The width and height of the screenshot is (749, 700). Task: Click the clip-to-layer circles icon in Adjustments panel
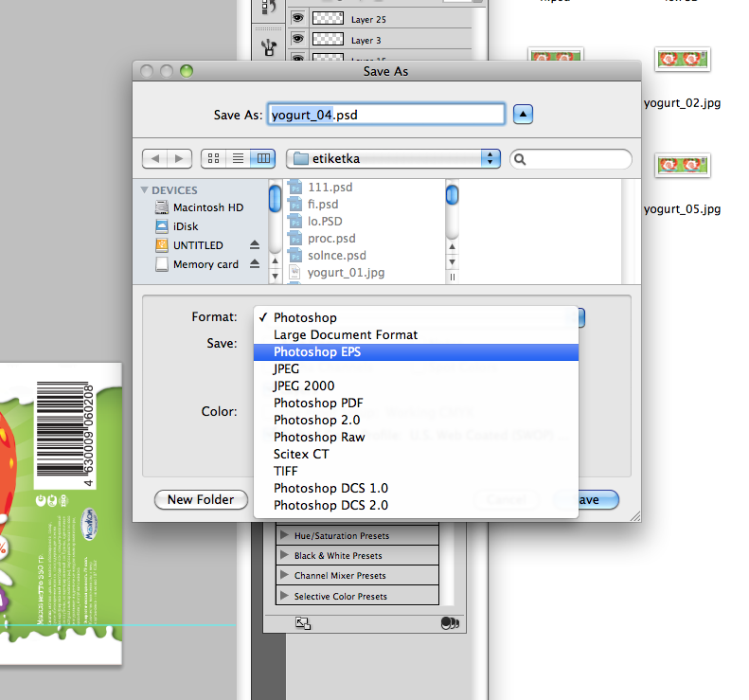pos(450,623)
